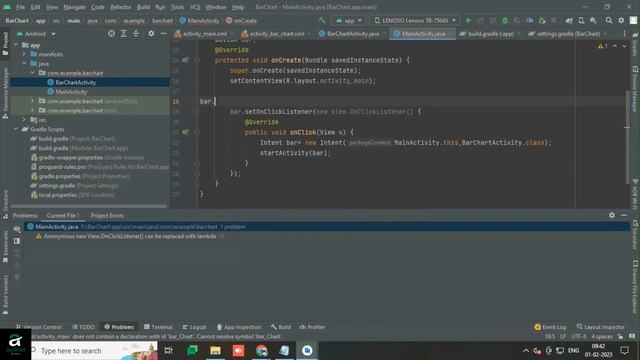Click the Project panel horizontal scrollbar

89,206
